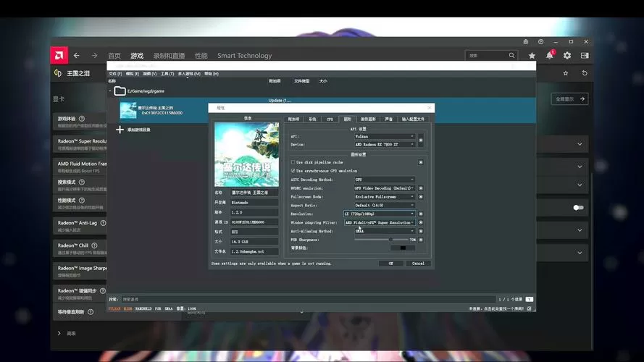
Task: Collapse the E:/Game/wgzl/game folder arrow
Action: (110, 91)
